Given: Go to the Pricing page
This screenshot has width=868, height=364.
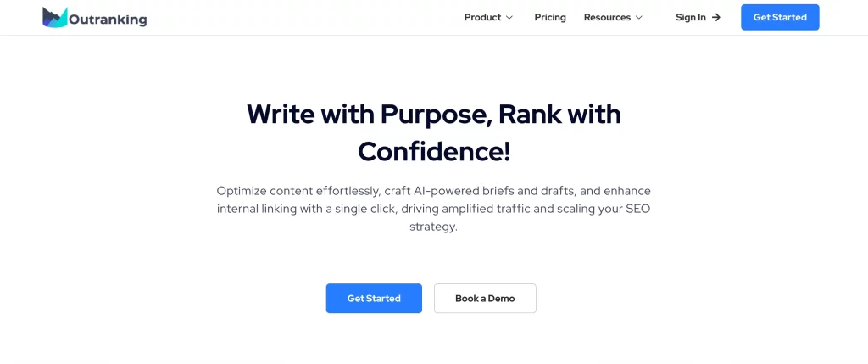Looking at the screenshot, I should coord(549,17).
